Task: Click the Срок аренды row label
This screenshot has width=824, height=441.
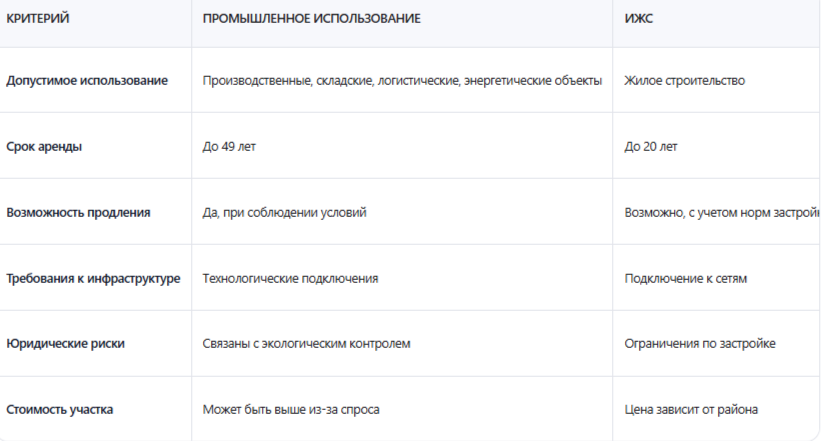Action: click(x=44, y=147)
